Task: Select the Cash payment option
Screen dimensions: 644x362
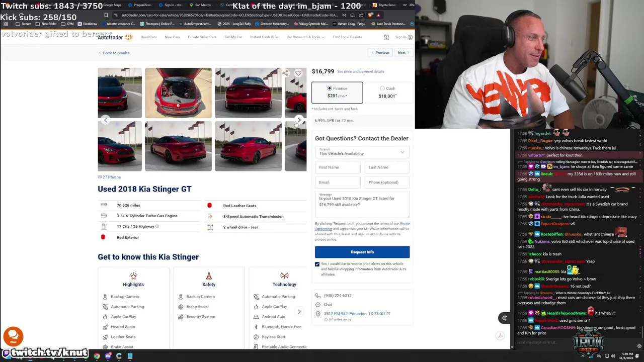Action: (x=387, y=92)
